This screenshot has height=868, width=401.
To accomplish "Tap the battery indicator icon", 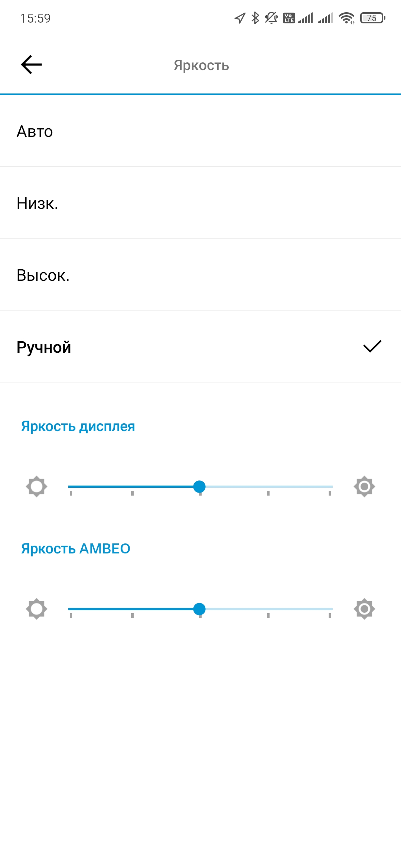I will [x=372, y=18].
